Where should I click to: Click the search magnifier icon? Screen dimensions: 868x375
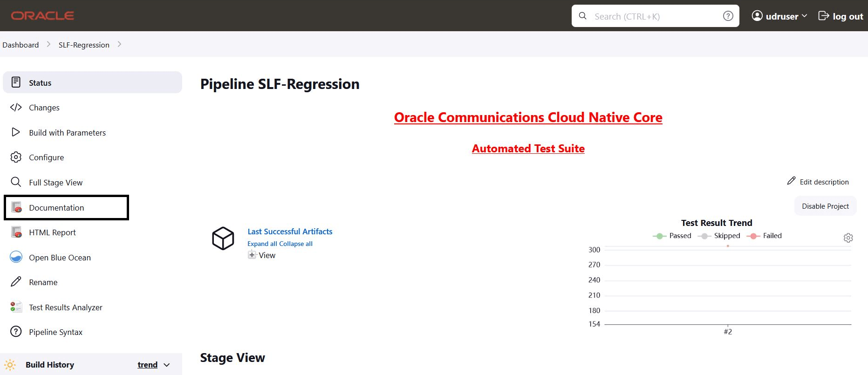coord(582,16)
